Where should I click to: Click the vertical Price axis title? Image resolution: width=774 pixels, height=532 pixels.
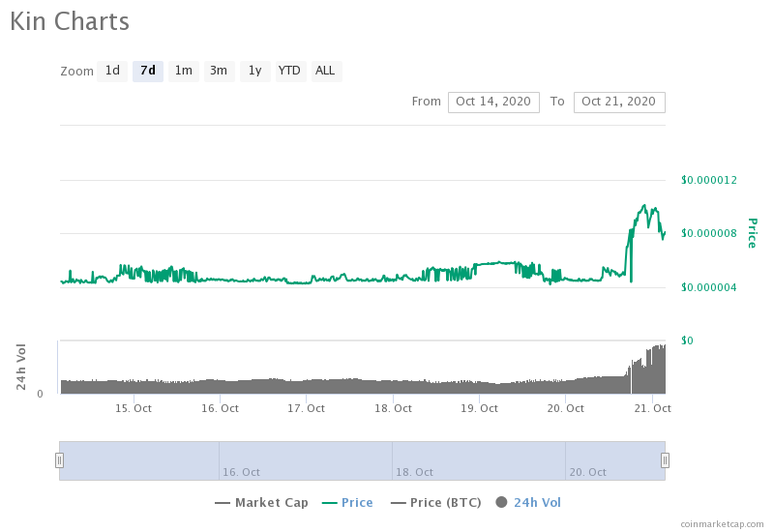pos(752,233)
